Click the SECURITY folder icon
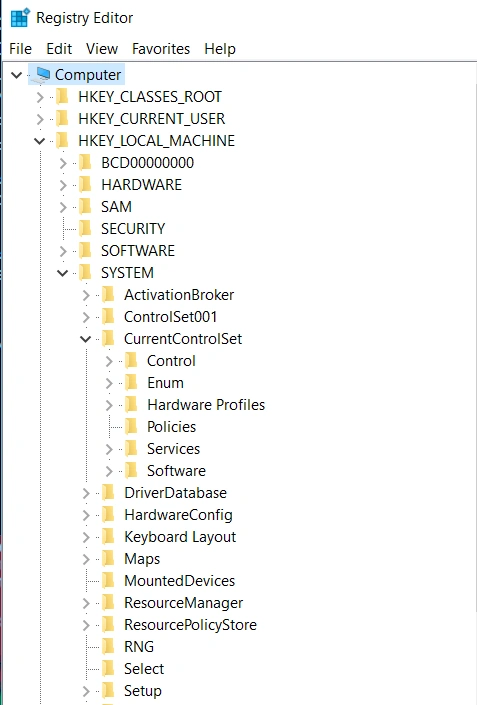The width and height of the screenshot is (477, 705). [x=85, y=228]
